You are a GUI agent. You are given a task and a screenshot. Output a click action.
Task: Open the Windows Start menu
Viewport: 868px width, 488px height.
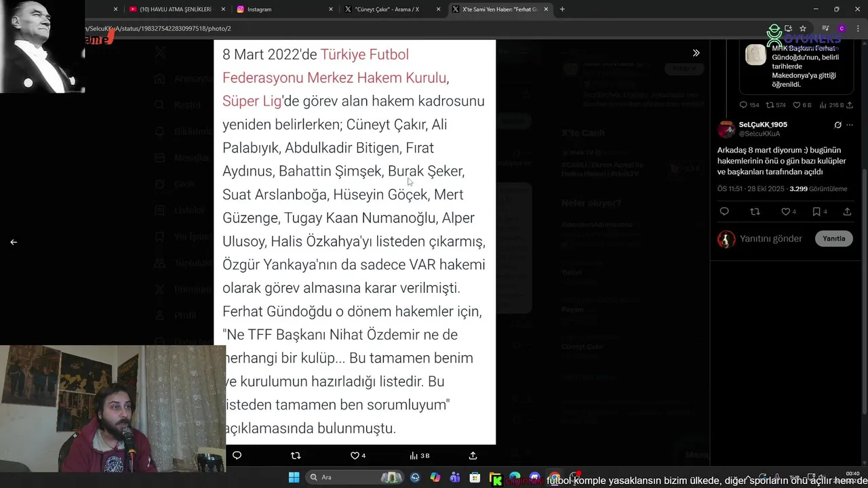294,477
